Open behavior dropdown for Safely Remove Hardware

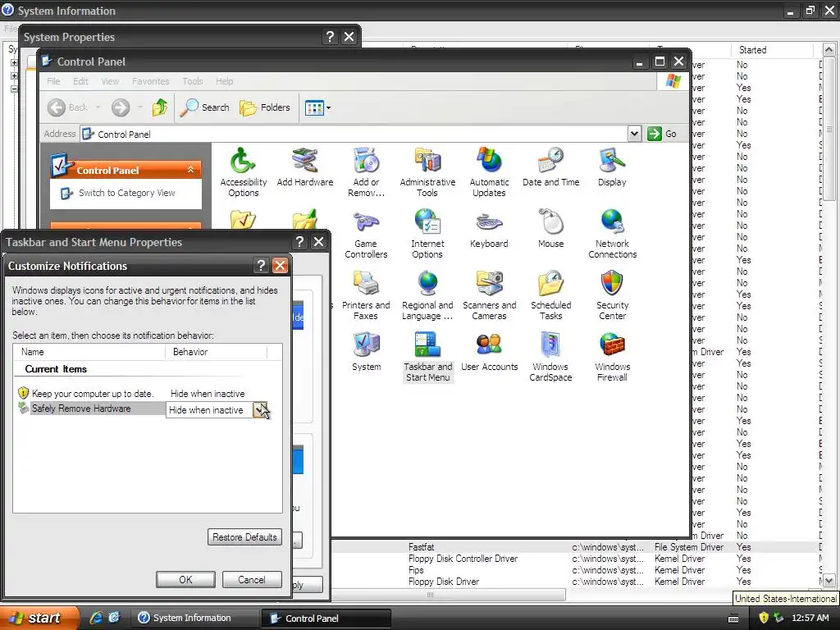coord(260,410)
